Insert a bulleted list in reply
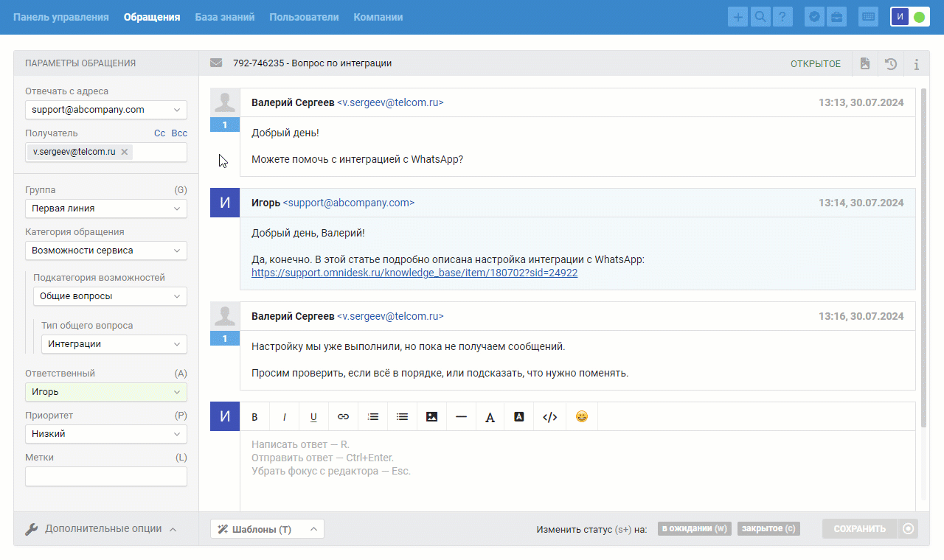 click(403, 416)
